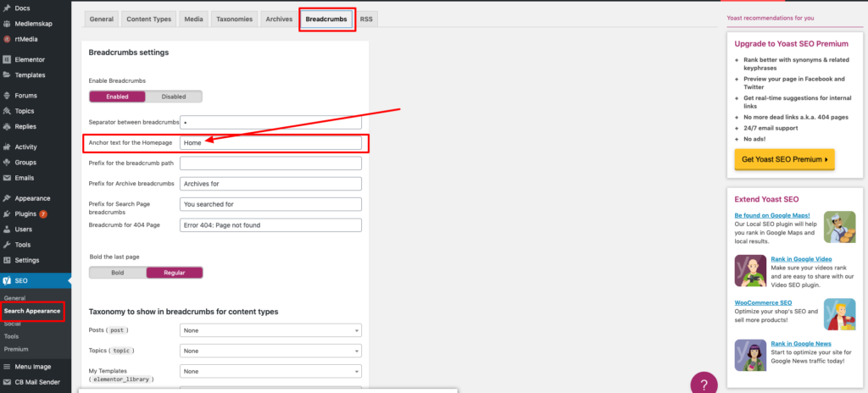Click the Breadcrumb for 404 Page field
The image size is (868, 393).
pos(270,225)
